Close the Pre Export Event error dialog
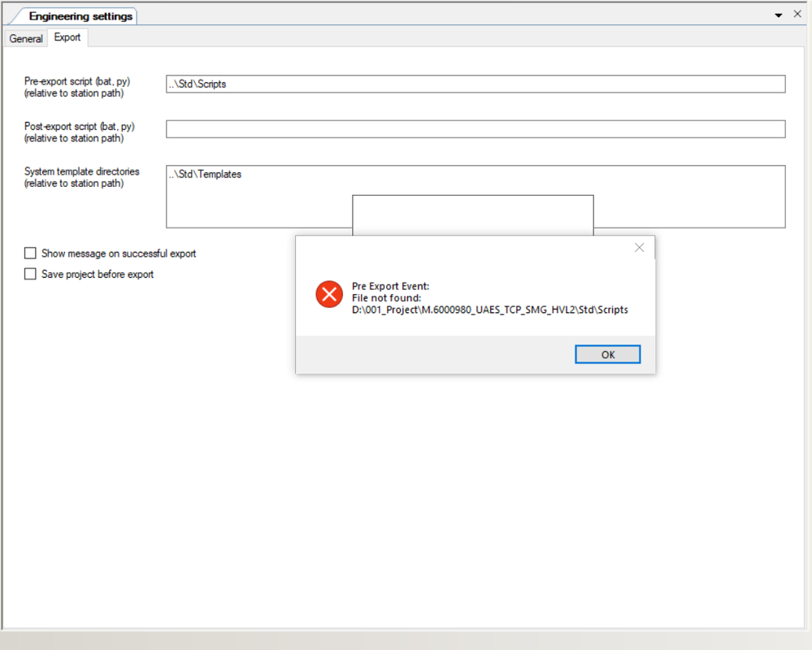The width and height of the screenshot is (812, 650). pos(640,248)
